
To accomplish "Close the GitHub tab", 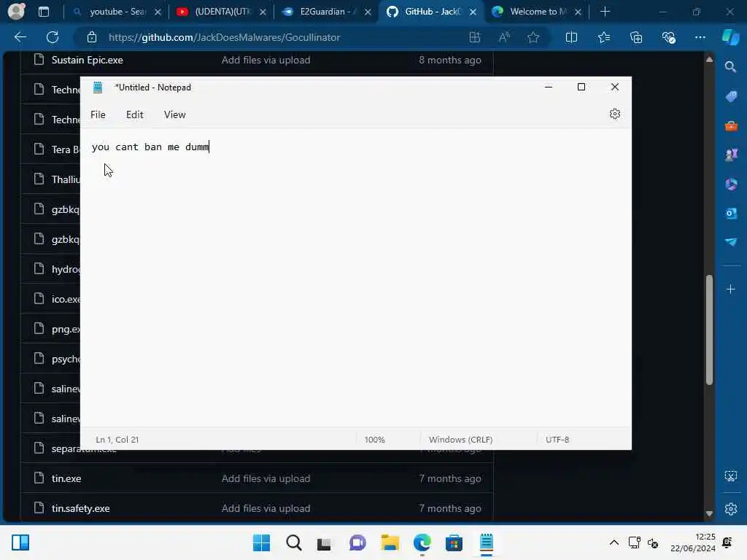I will tap(473, 12).
